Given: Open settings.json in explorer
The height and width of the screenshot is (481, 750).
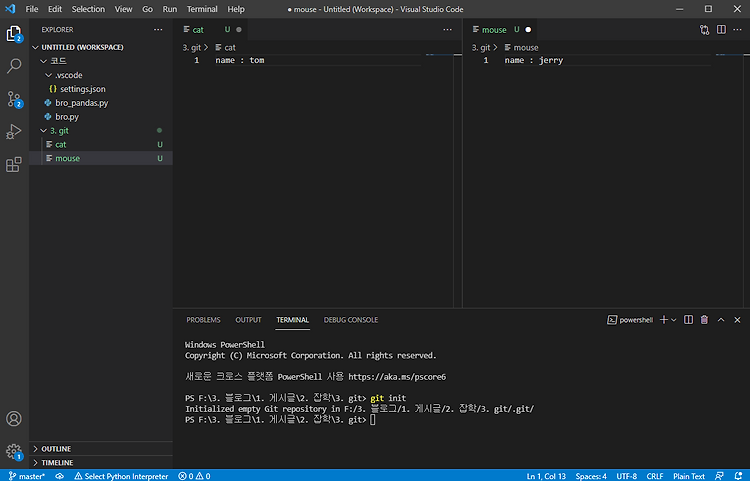Looking at the screenshot, I should (101, 89).
